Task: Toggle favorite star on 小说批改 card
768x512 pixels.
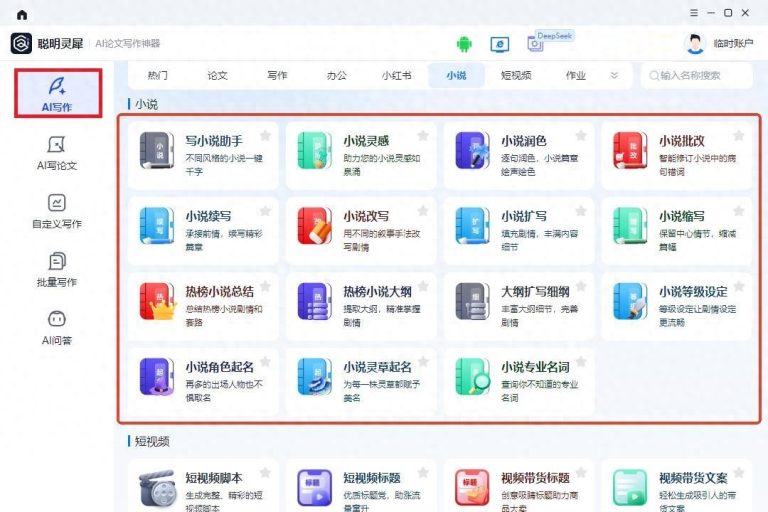Action: [739, 136]
